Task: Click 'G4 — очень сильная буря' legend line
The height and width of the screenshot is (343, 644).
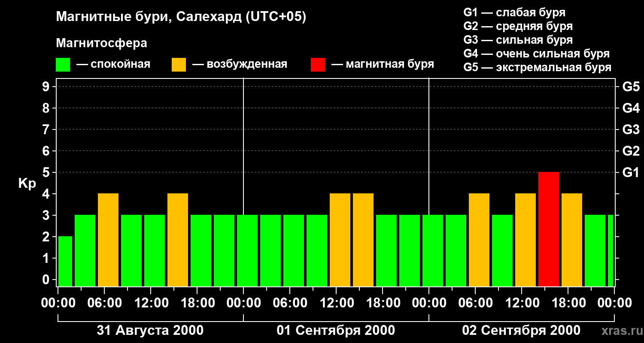Action: point(536,54)
